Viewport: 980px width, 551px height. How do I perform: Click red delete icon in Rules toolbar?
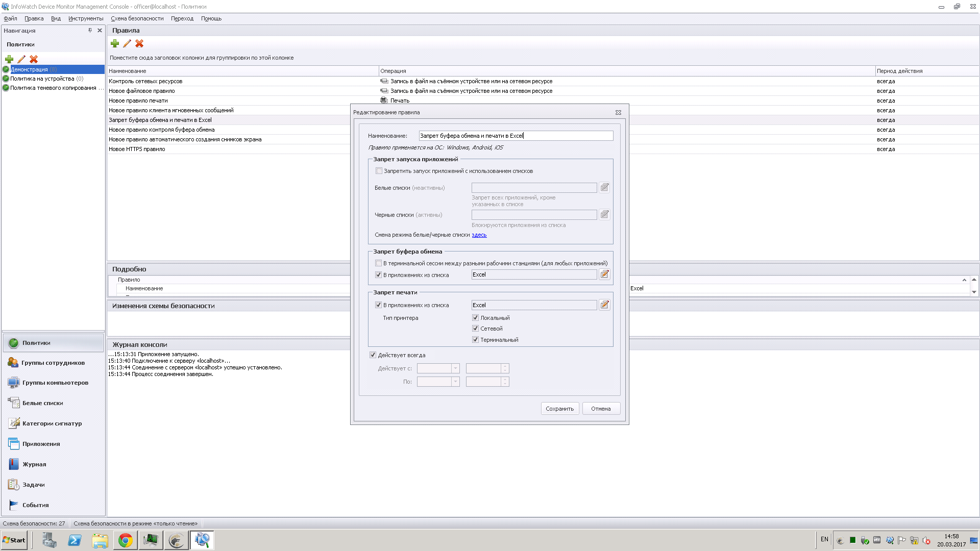(x=139, y=44)
